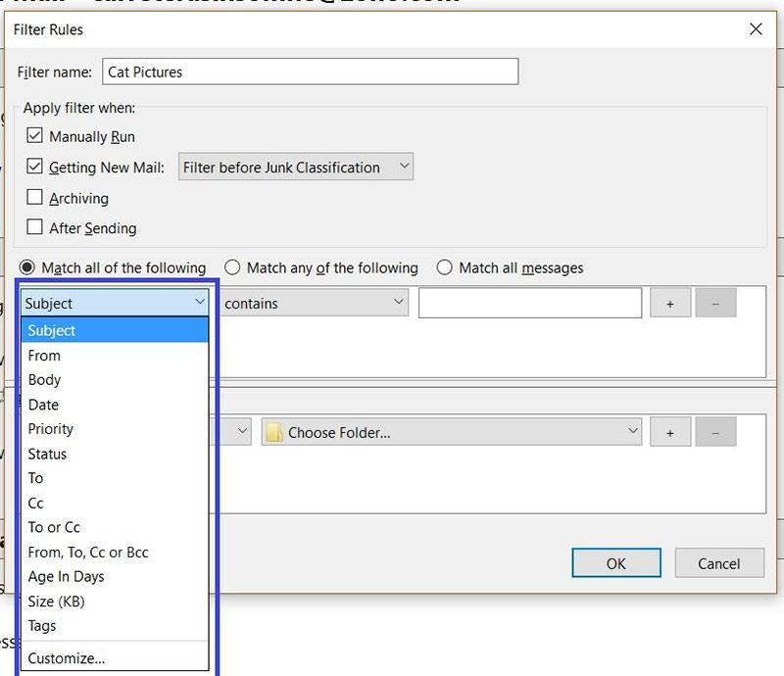Uncheck the Getting New Mail checkbox
Viewport: 784px width, 676px height.
point(35,167)
